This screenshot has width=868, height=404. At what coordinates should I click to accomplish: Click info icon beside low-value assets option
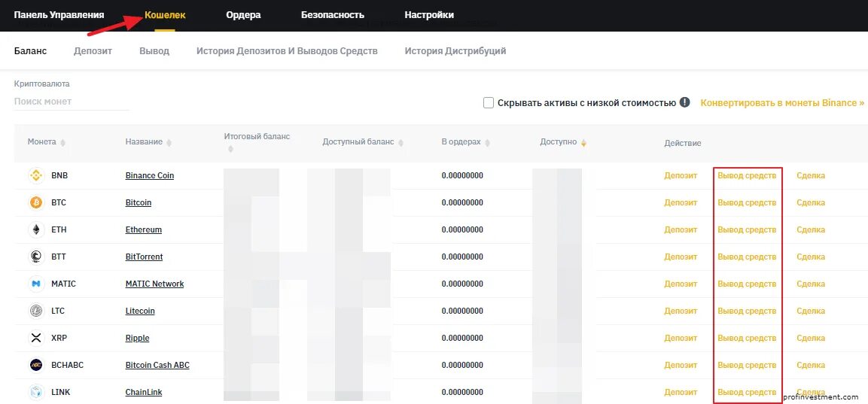click(685, 102)
